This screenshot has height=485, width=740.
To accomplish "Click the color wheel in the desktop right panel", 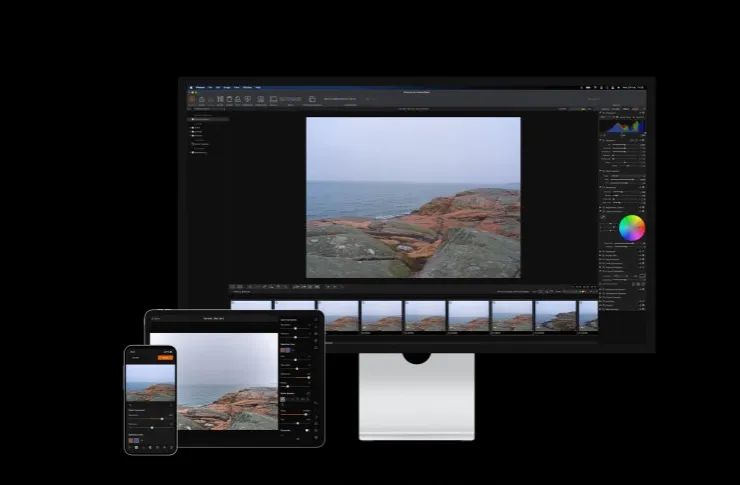I will [x=631, y=228].
